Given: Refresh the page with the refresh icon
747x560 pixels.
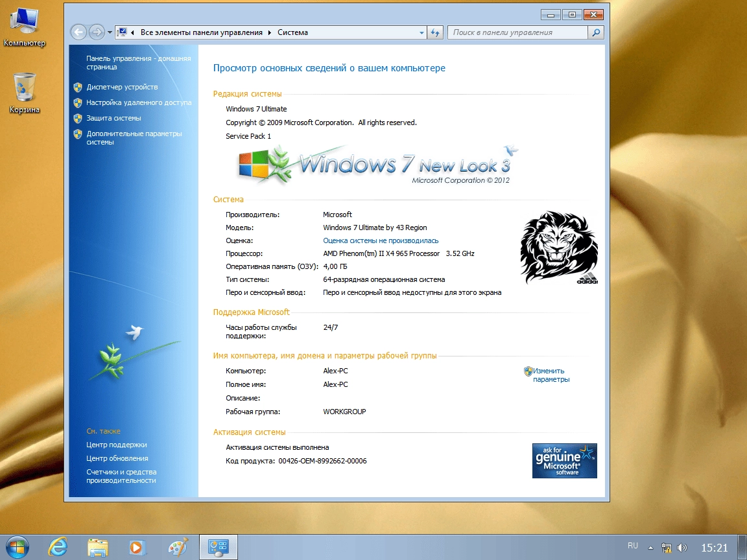Looking at the screenshot, I should pos(435,32).
